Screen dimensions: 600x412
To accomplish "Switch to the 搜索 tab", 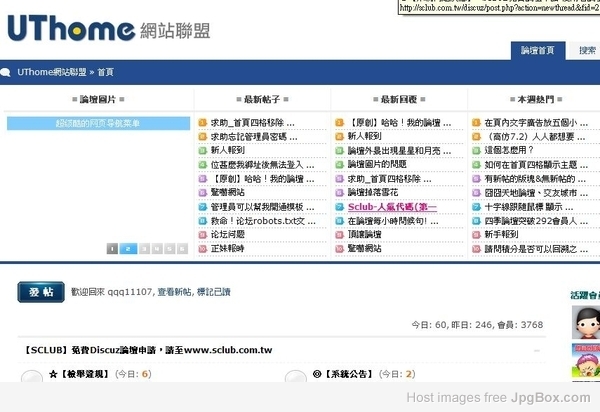I will pyautogui.click(x=585, y=50).
